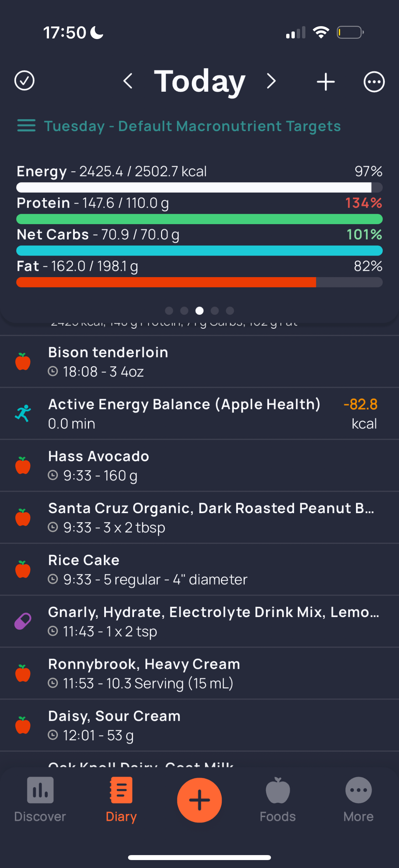Screen dimensions: 399x868
Task: Open the Bison tenderloin diary entry
Action: (199, 362)
